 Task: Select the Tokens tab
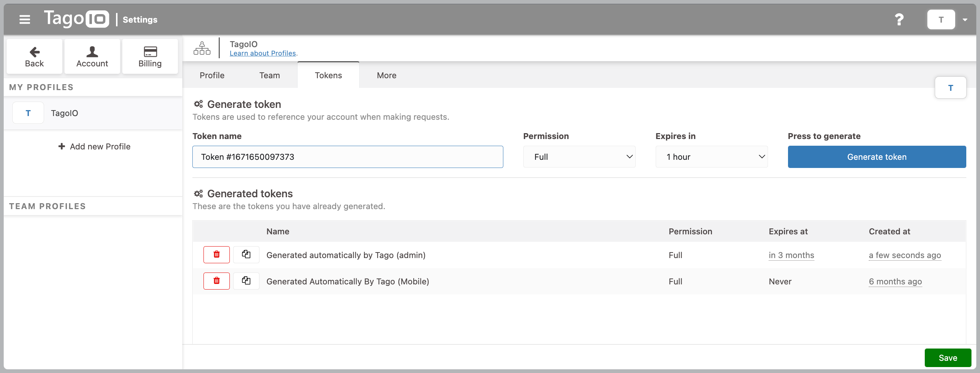coord(328,75)
